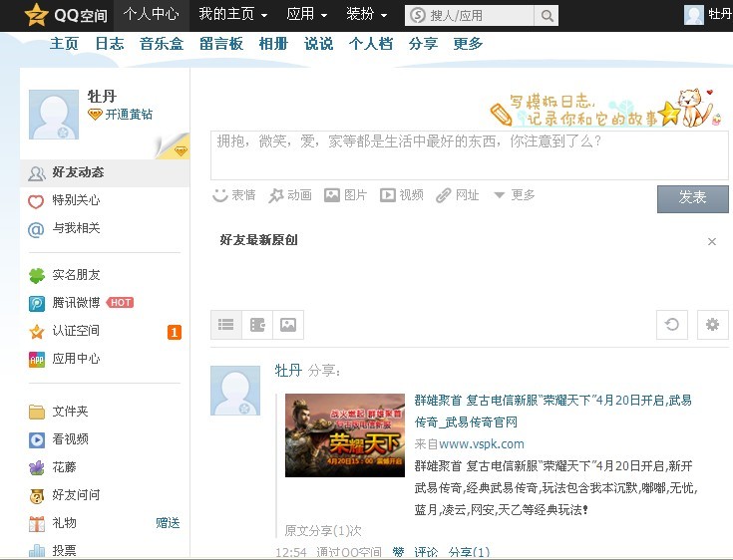
Task: Open the 荣耀天下 game thumbnail
Action: pyautogui.click(x=345, y=435)
